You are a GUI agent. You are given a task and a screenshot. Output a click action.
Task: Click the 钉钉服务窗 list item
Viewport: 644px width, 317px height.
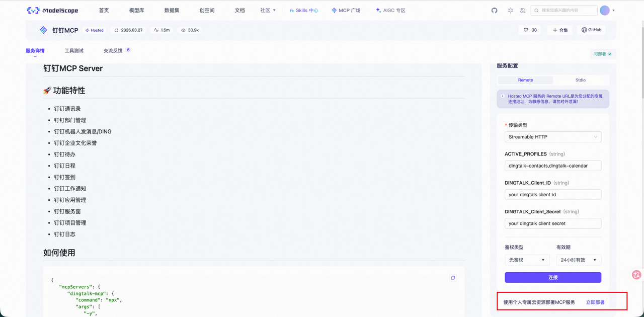67,211
